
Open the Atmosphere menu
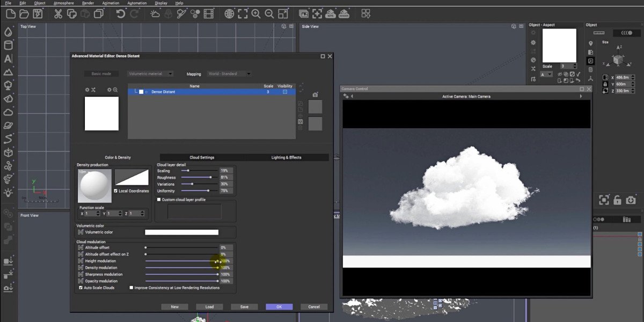point(64,3)
